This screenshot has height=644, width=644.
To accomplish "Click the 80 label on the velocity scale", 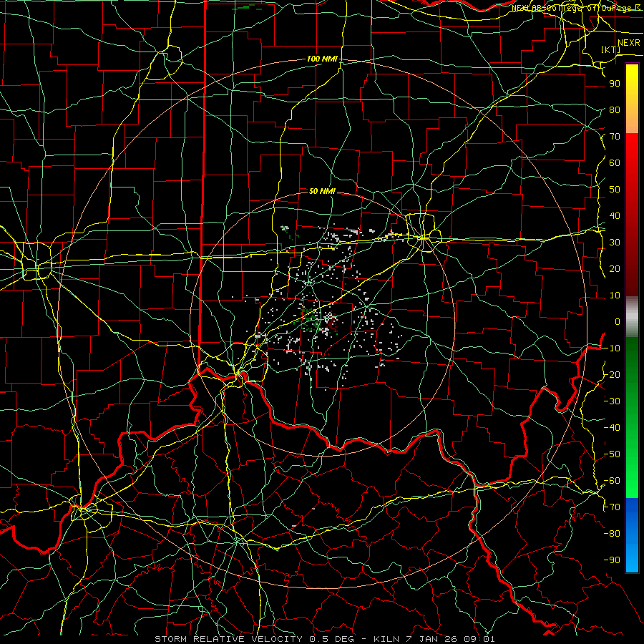I will pos(615,110).
